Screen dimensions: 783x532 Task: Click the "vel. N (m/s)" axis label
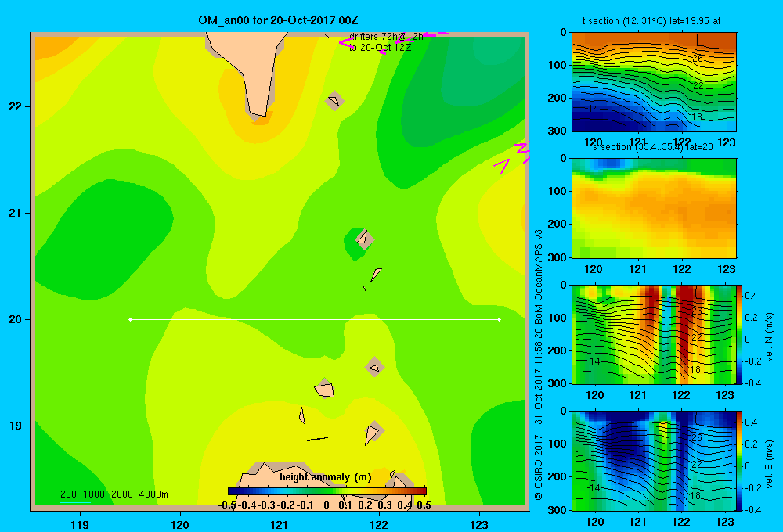click(x=769, y=337)
